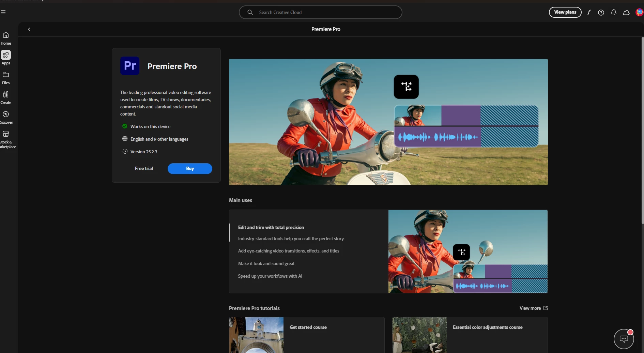This screenshot has width=644, height=353.
Task: Click the Main uses heading
Action: coord(241,200)
